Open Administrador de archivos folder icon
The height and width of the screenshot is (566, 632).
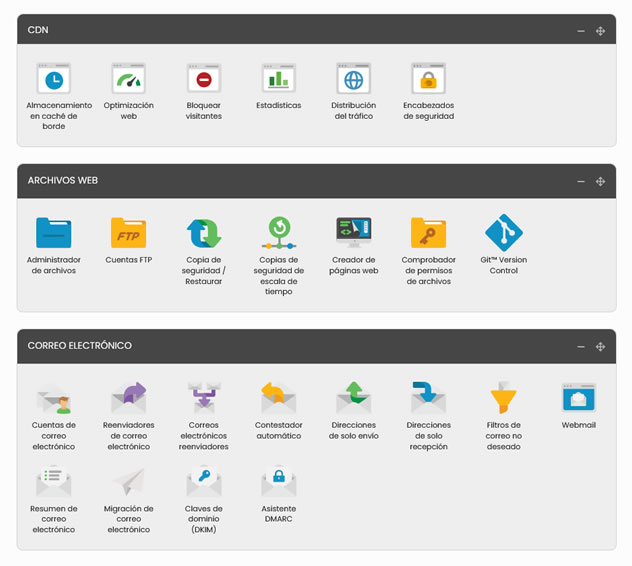click(x=54, y=233)
